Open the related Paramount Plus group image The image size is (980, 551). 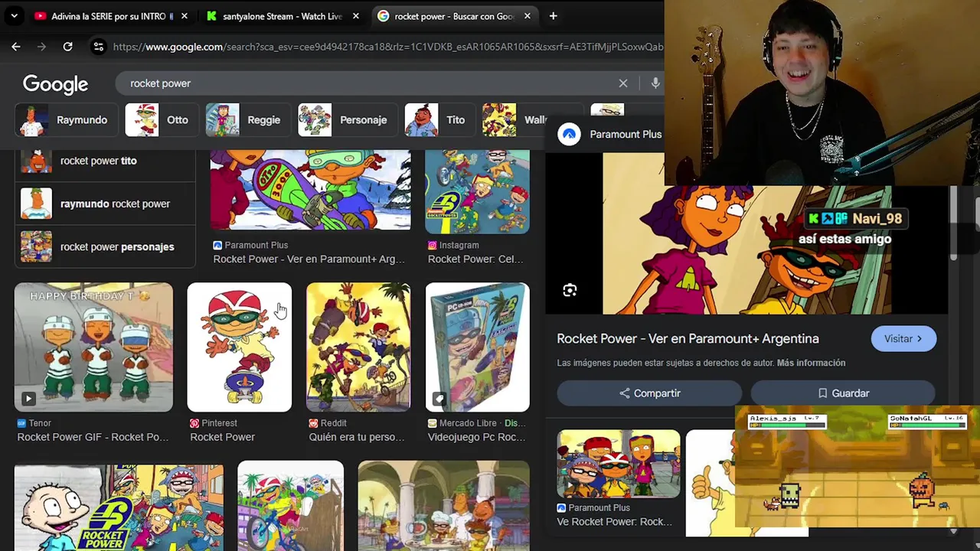619,464
